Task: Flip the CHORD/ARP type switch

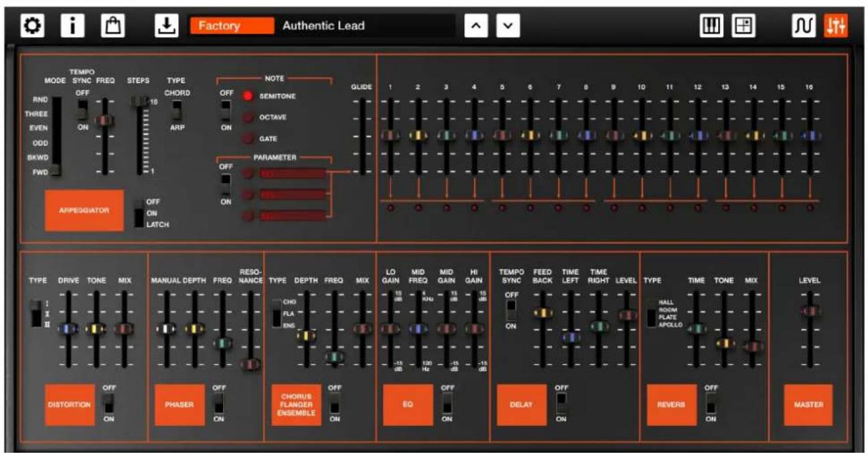Action: [x=177, y=109]
